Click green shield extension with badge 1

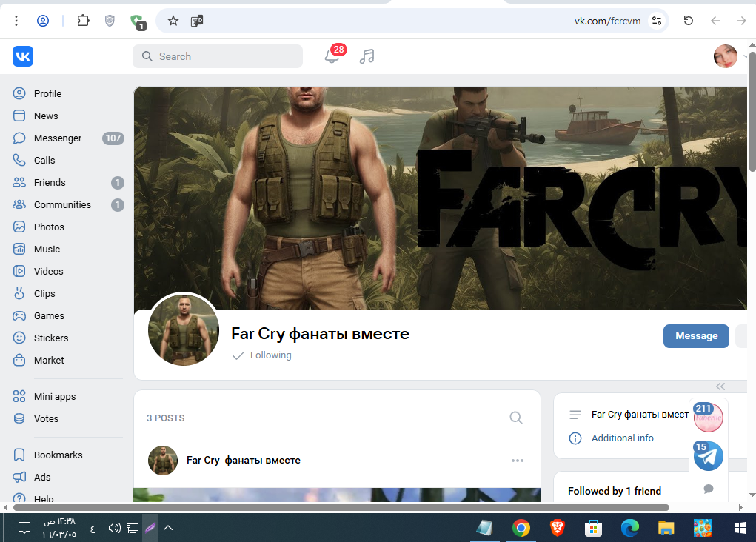click(x=138, y=21)
